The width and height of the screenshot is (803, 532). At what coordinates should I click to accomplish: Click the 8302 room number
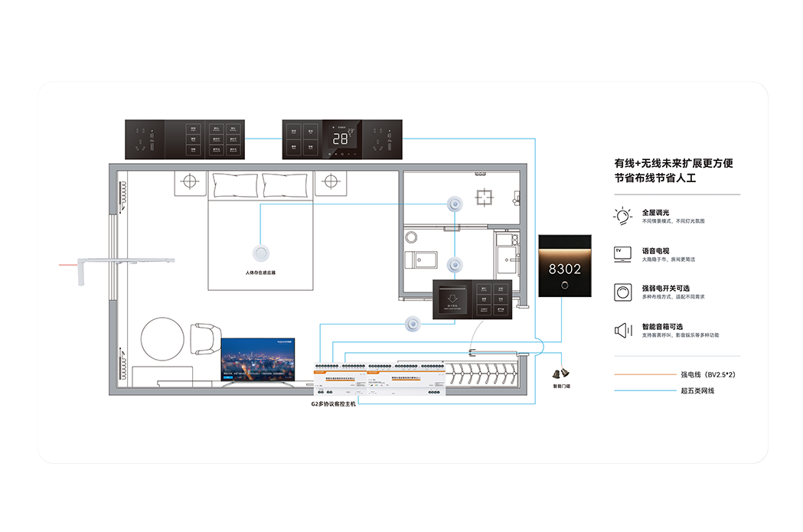[564, 269]
